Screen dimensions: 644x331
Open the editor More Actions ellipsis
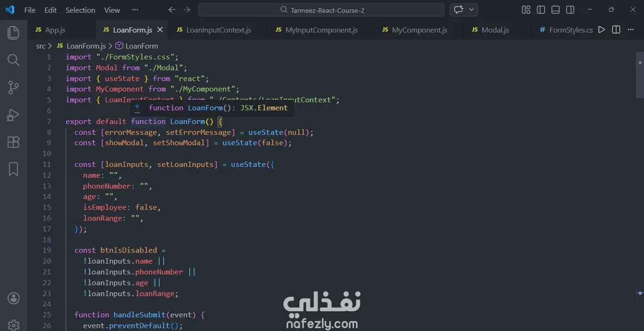click(631, 30)
